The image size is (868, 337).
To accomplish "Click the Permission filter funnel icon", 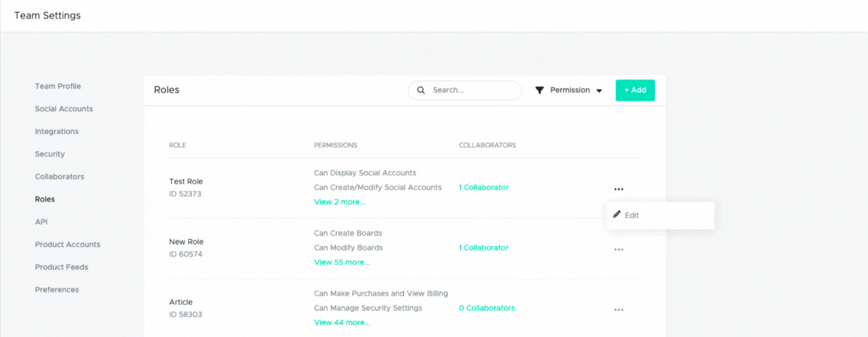I will coord(540,90).
